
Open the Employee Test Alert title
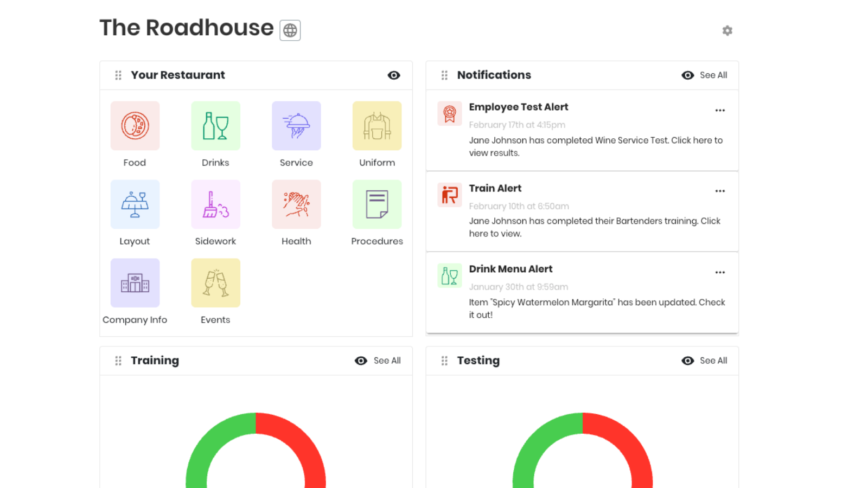[519, 107]
